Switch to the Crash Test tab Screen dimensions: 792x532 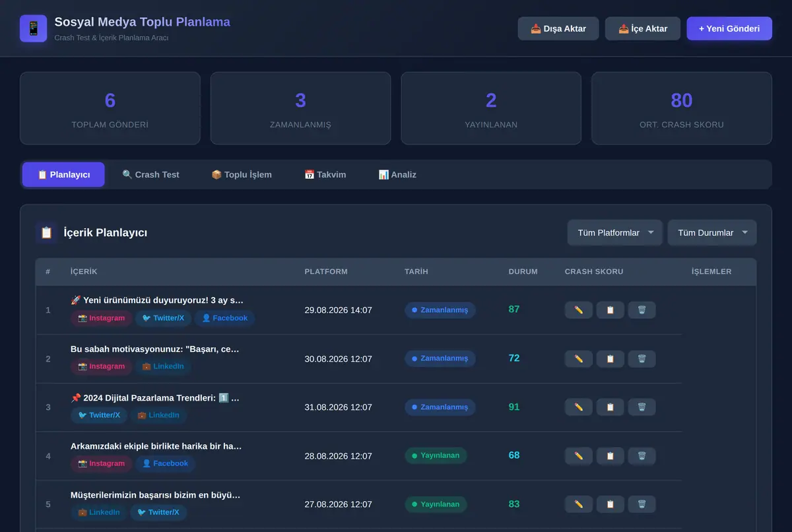[x=150, y=175]
